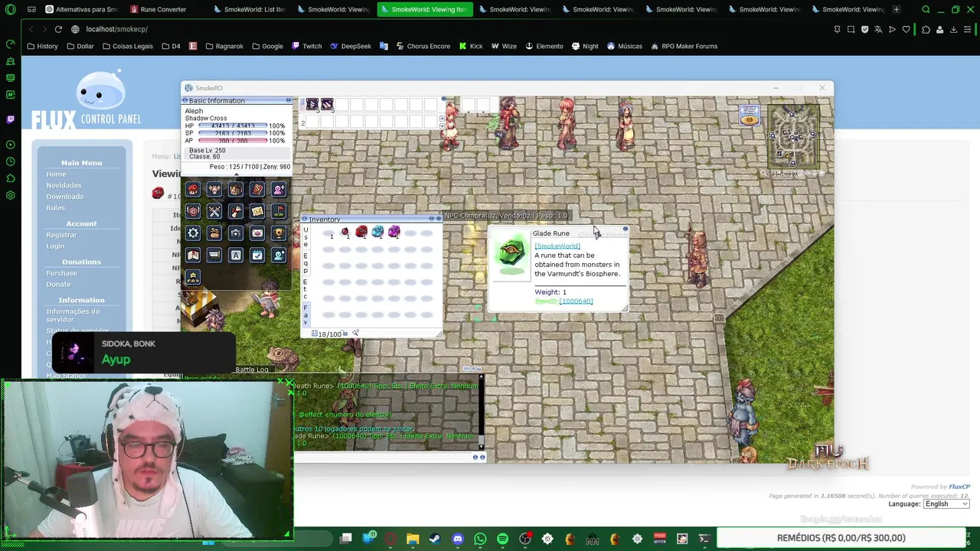Image resolution: width=980 pixels, height=551 pixels.
Task: Open the calendar check attendance icon
Action: click(257, 255)
